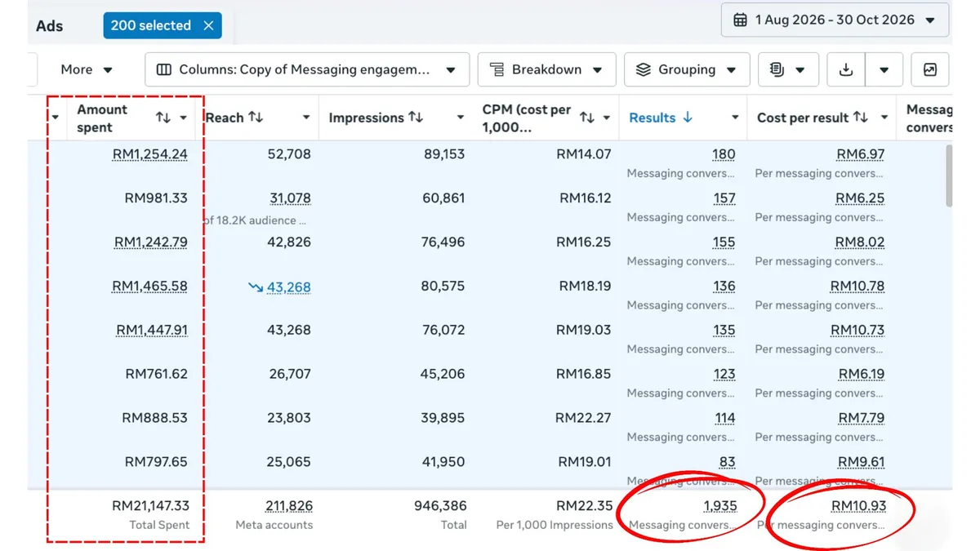This screenshot has width=980, height=551.
Task: Click total reach value 211,826
Action: [288, 506]
